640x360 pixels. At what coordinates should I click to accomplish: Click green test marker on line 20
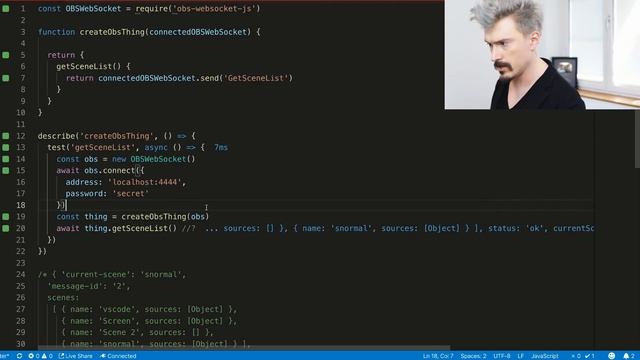pos(6,228)
